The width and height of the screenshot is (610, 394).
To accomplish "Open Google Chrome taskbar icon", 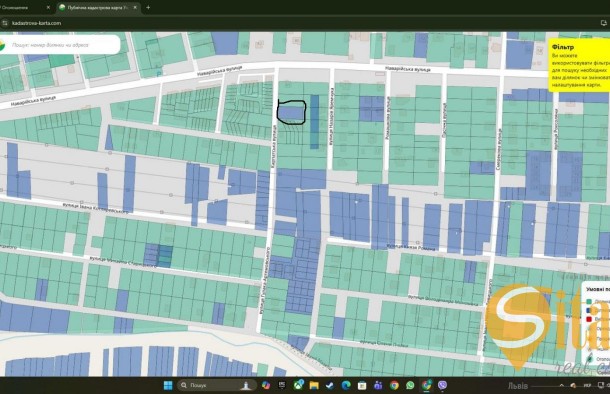I will 394,385.
